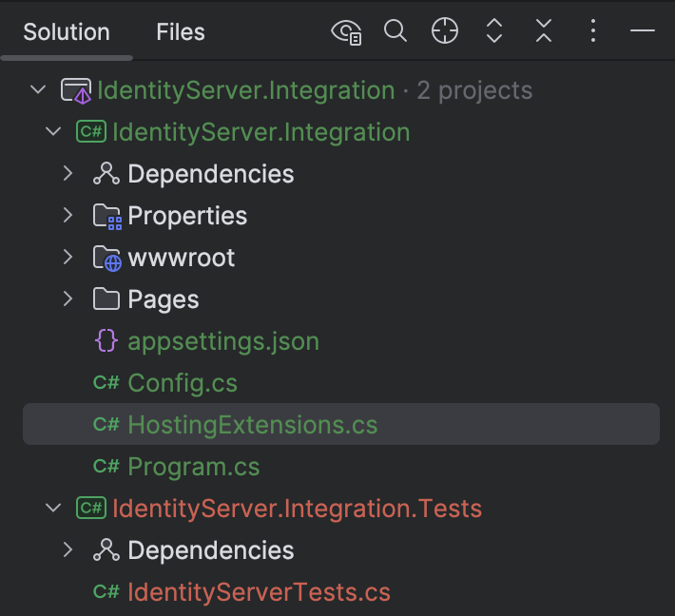The height and width of the screenshot is (616, 675).
Task: Select IdentityServerTests.cs file
Action: (x=260, y=592)
